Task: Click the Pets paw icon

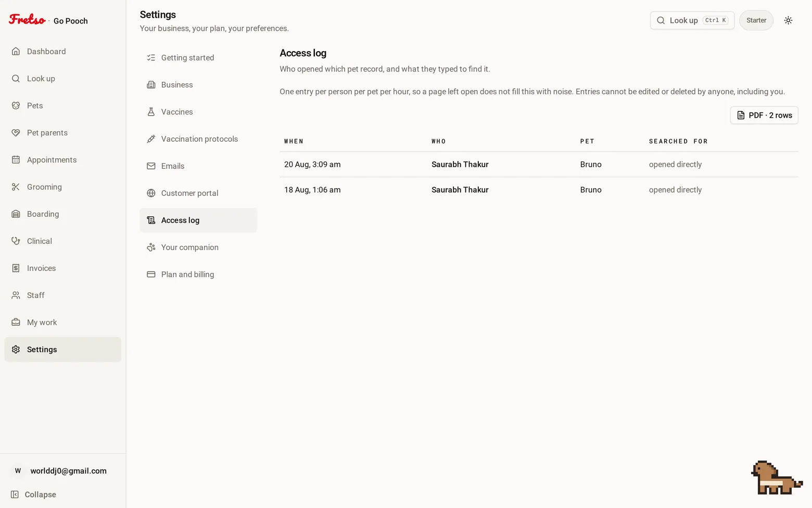Action: pyautogui.click(x=16, y=106)
